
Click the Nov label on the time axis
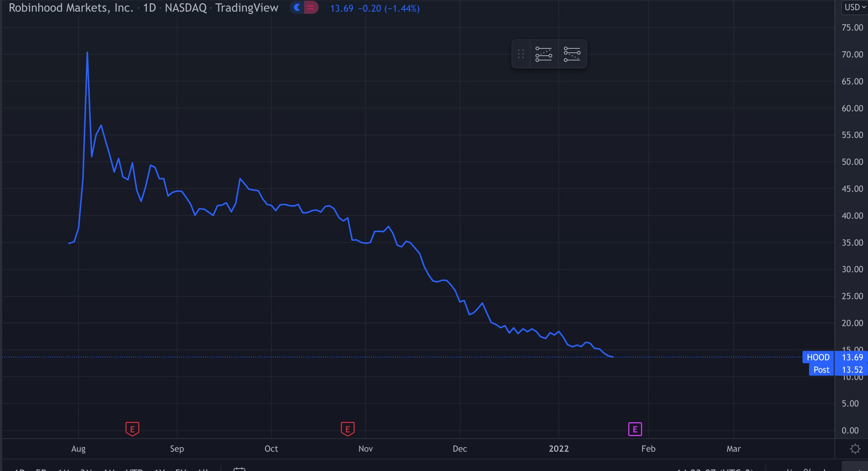coord(366,449)
